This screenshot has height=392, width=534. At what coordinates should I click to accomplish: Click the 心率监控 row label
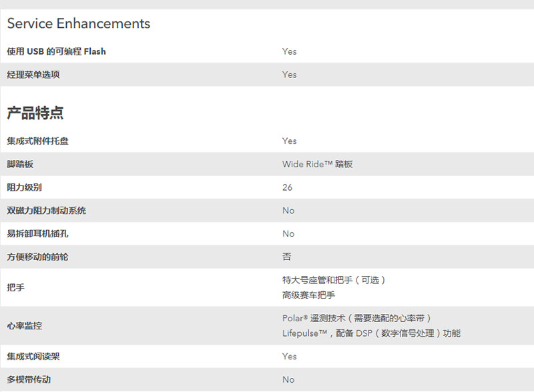pyautogui.click(x=25, y=325)
